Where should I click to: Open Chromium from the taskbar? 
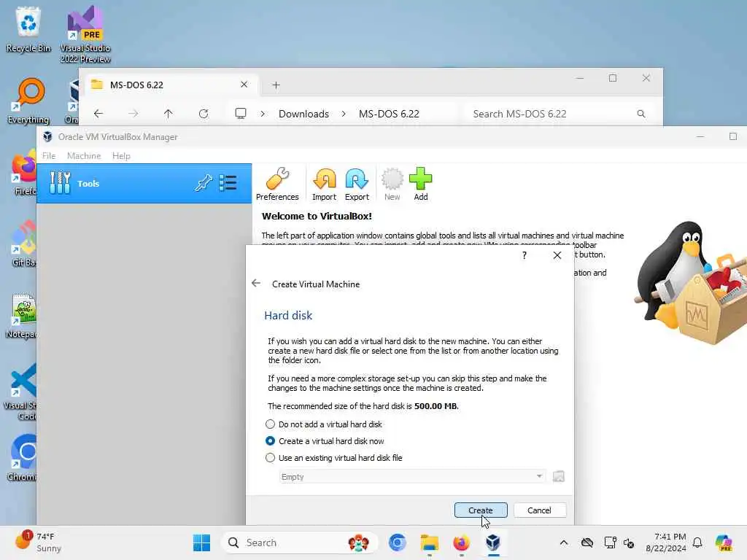pyautogui.click(x=398, y=542)
